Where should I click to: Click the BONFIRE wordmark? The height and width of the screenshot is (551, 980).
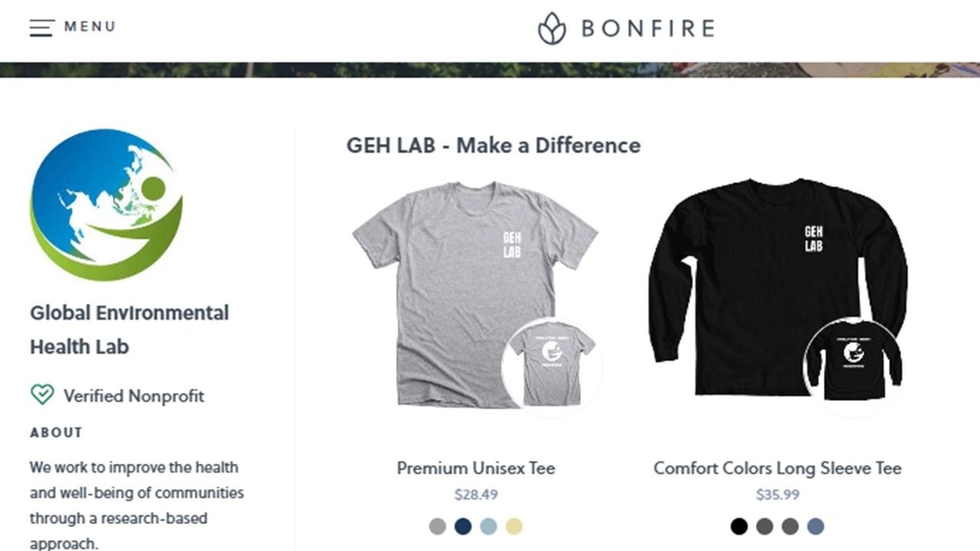(648, 28)
